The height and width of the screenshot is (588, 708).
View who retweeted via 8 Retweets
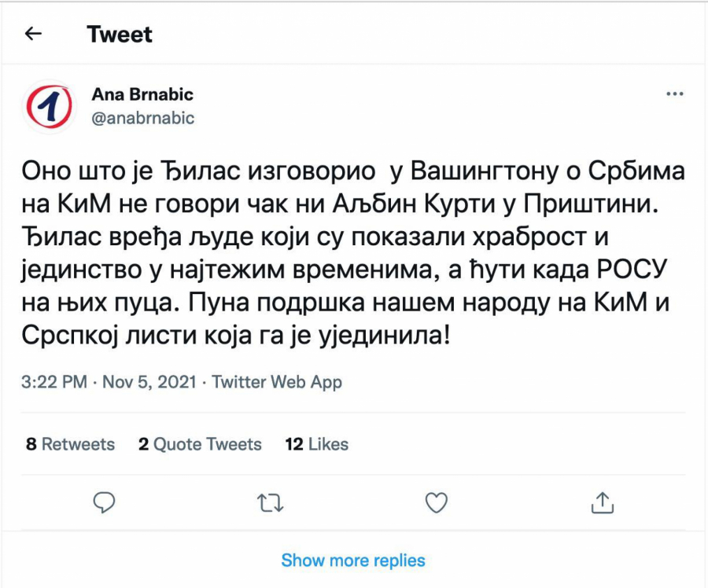[71, 444]
